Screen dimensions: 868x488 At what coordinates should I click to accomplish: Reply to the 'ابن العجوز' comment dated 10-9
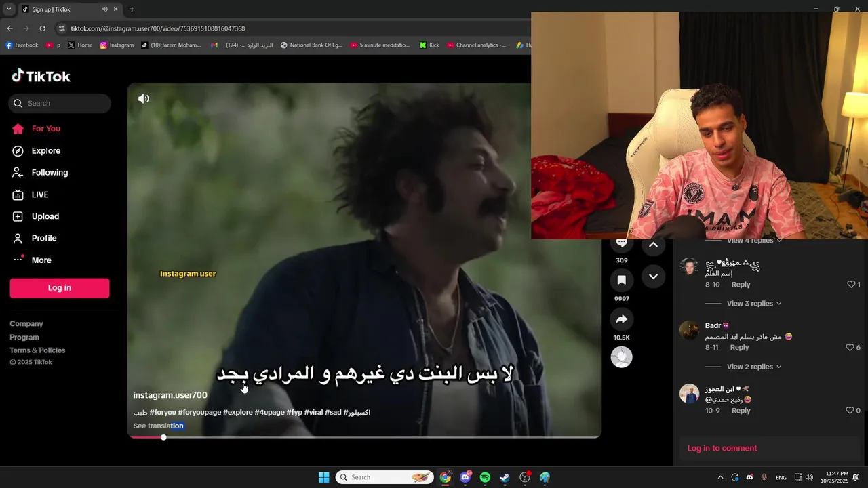741,411
